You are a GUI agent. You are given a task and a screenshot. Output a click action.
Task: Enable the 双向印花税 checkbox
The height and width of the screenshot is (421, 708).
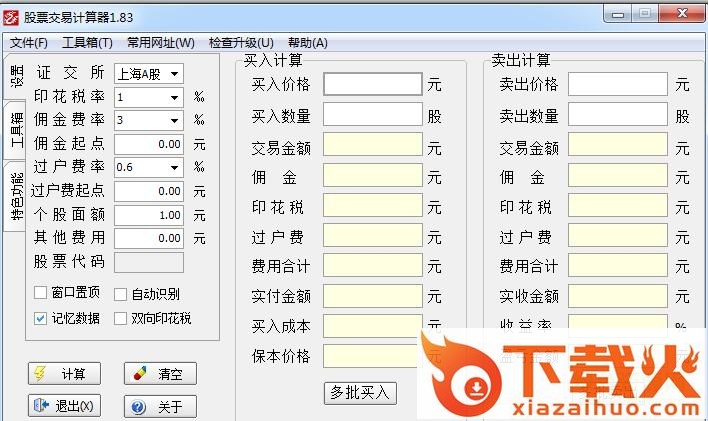click(120, 318)
